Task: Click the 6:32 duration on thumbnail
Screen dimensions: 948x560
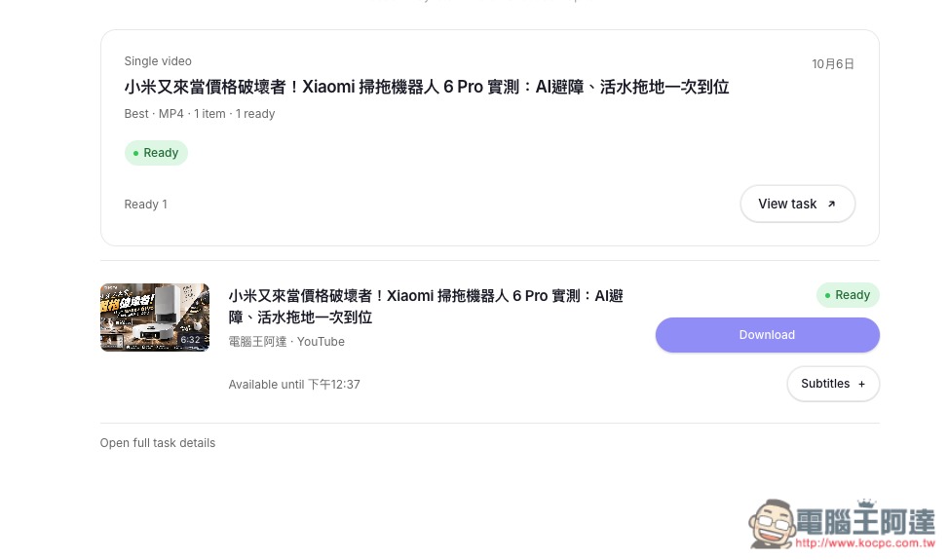Action: click(x=190, y=340)
